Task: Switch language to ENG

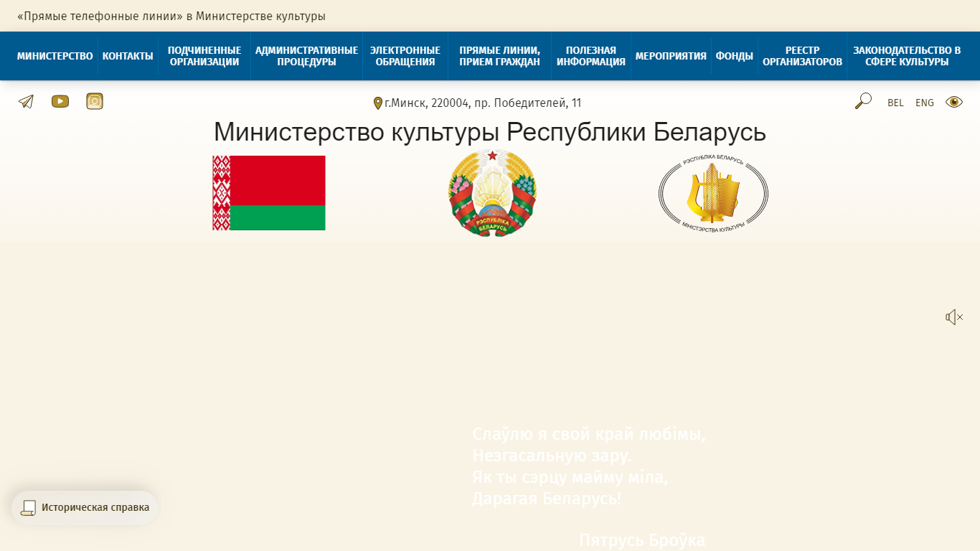Action: (925, 103)
